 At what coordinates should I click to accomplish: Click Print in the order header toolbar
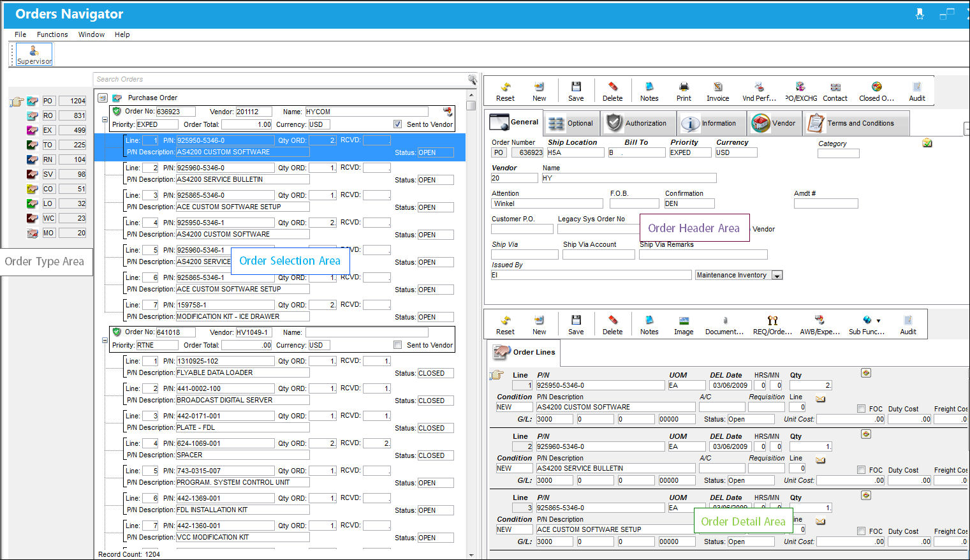tap(684, 91)
